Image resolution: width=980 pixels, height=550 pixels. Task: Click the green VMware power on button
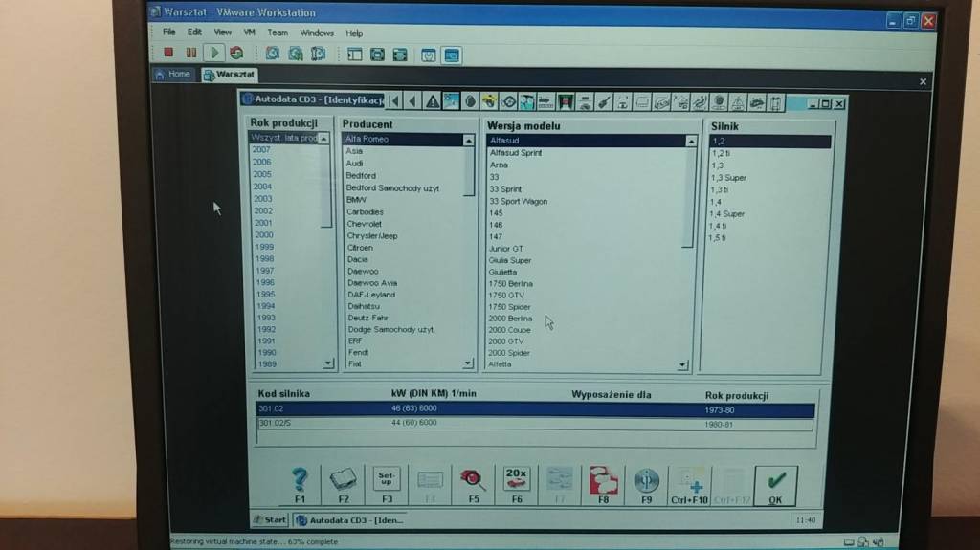[x=214, y=54]
